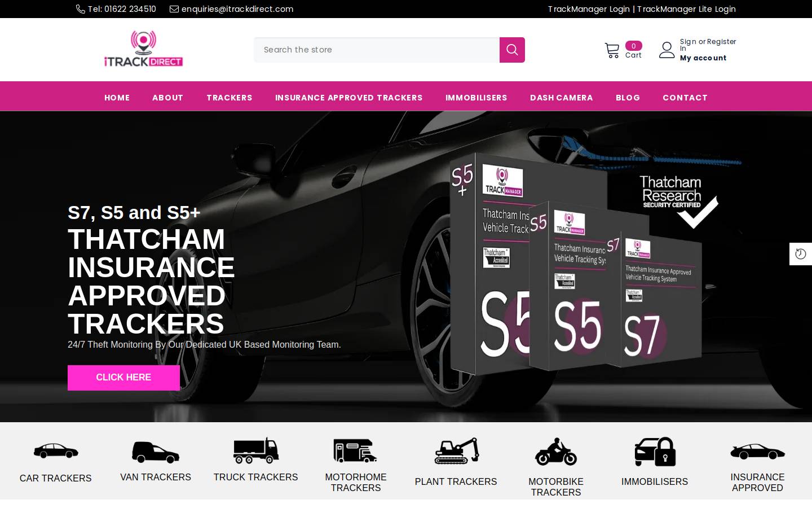This screenshot has width=812, height=508.
Task: Open the Immobilisers menu item
Action: coord(476,98)
